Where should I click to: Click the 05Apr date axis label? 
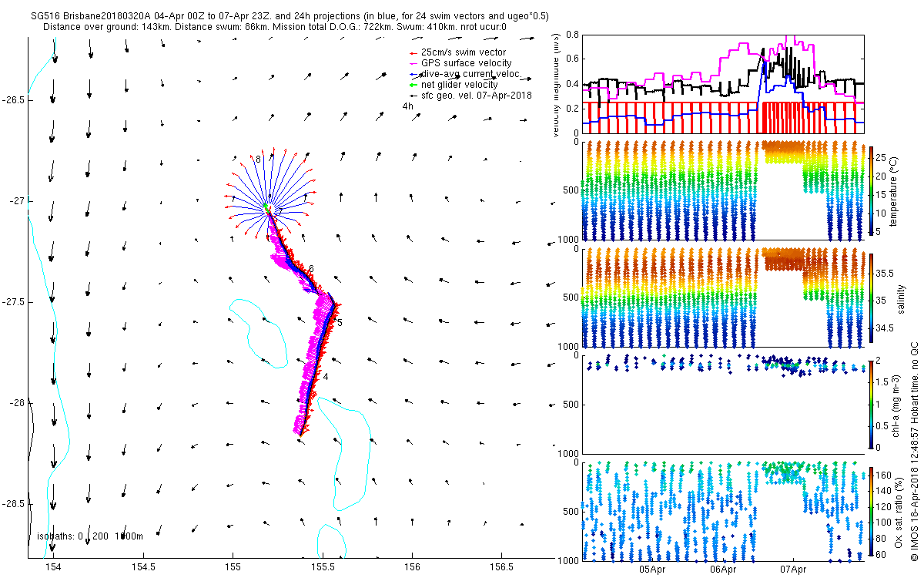pos(652,569)
